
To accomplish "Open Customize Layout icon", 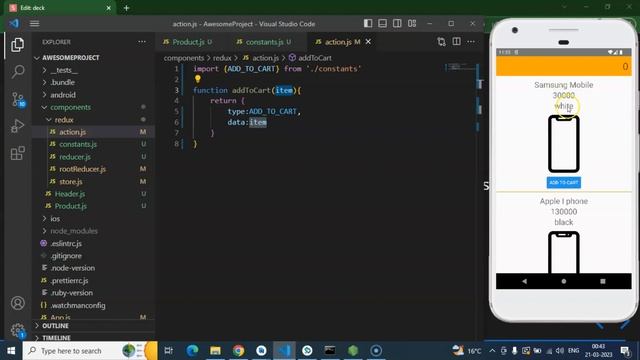I will [412, 23].
